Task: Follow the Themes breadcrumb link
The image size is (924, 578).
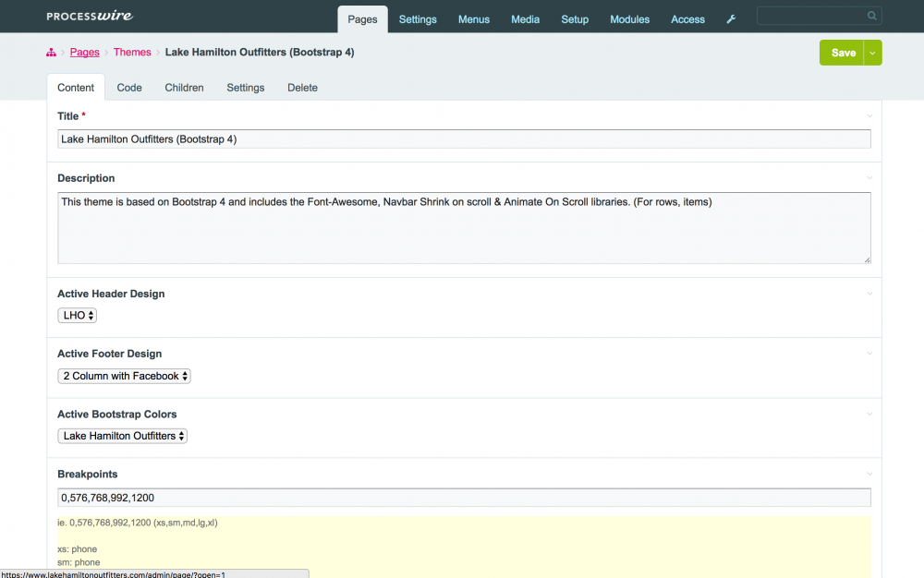Action: pos(132,53)
